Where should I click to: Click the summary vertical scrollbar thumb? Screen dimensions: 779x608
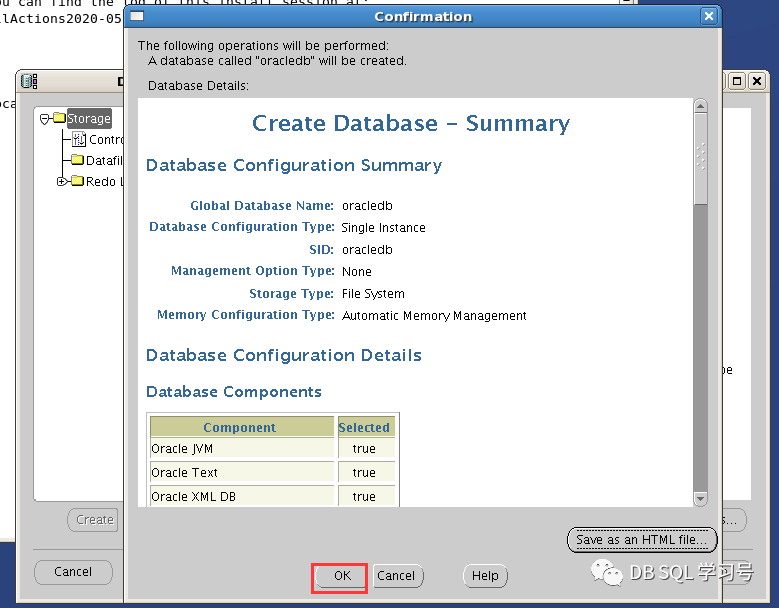[x=701, y=159]
